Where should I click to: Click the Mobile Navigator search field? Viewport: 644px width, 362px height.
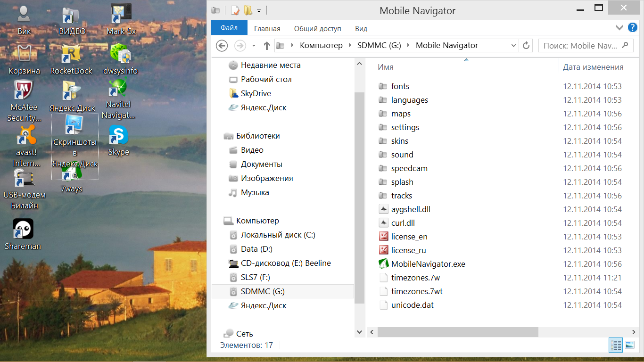click(580, 46)
